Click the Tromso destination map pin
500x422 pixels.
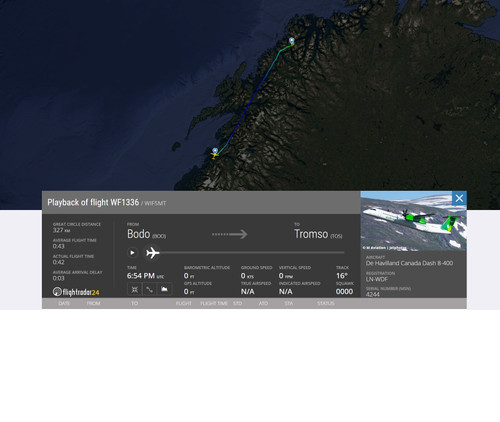292,41
